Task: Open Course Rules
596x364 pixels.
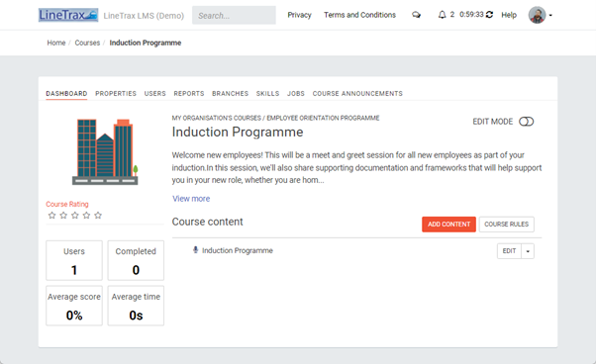Action: [506, 225]
